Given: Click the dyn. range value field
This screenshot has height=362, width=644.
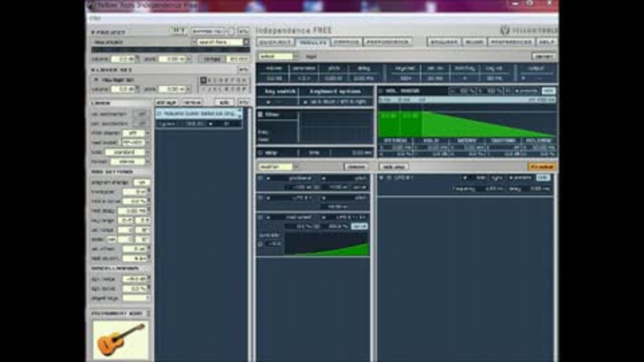Looking at the screenshot, I should 135,279.
